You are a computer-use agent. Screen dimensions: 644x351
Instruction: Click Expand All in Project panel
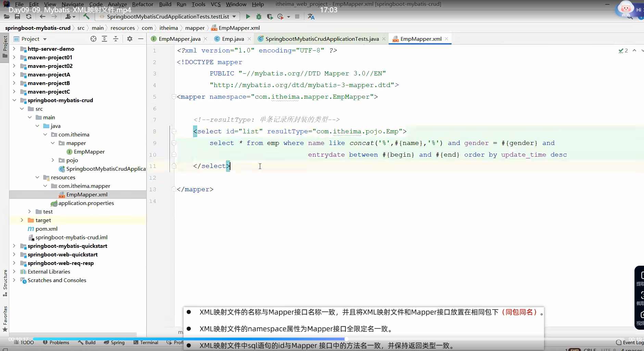[104, 39]
